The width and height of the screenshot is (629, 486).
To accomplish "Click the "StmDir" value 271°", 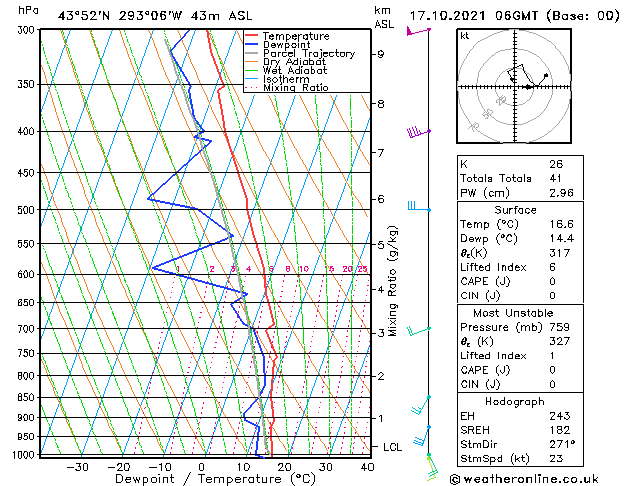I will click(562, 444).
